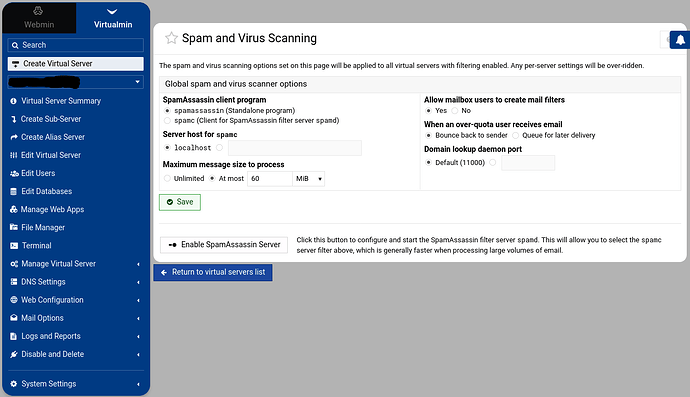The height and width of the screenshot is (397, 690).
Task: Switch to the Webmin tab
Action: pyautogui.click(x=39, y=18)
